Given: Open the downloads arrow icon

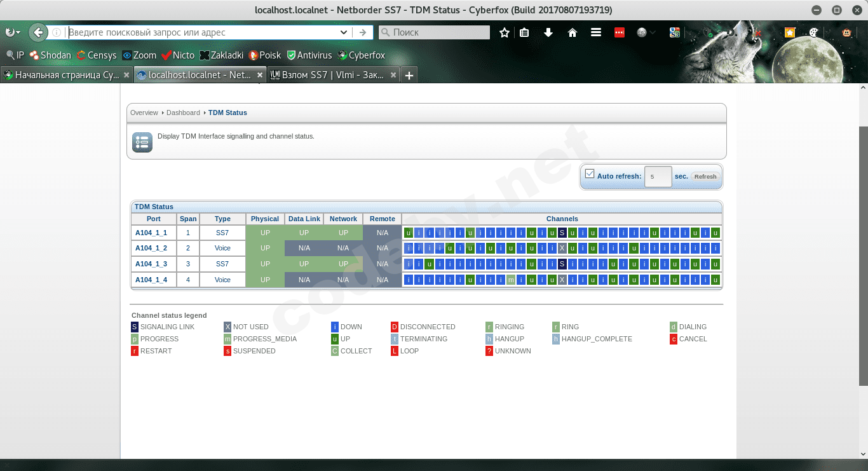Looking at the screenshot, I should (548, 32).
